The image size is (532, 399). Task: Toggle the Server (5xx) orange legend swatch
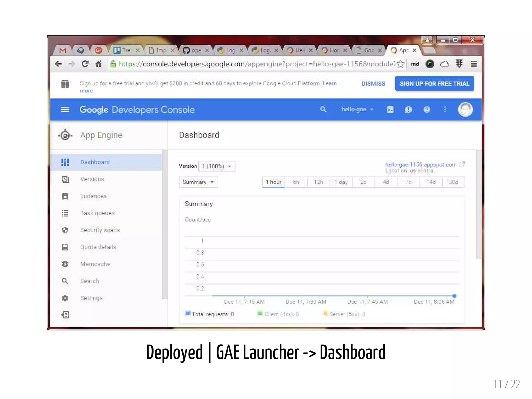(x=325, y=314)
